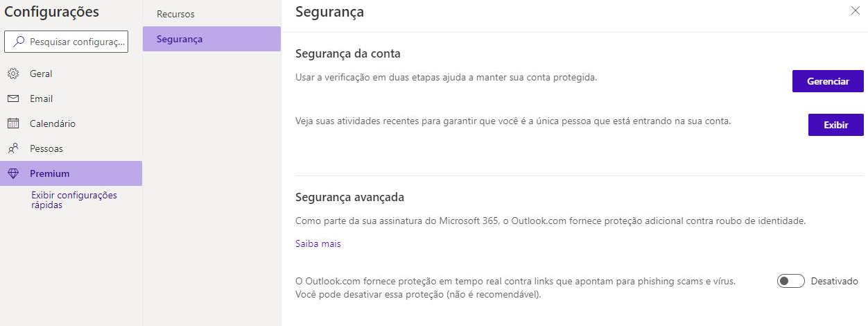Focus the Pesquisar configurações search field

click(x=67, y=42)
